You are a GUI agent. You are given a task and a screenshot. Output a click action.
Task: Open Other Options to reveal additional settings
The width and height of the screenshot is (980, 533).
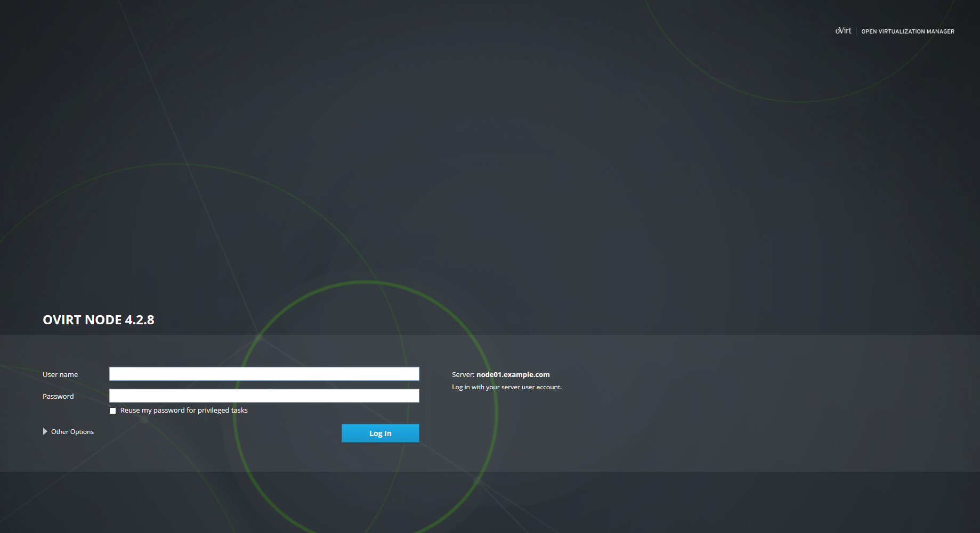72,431
